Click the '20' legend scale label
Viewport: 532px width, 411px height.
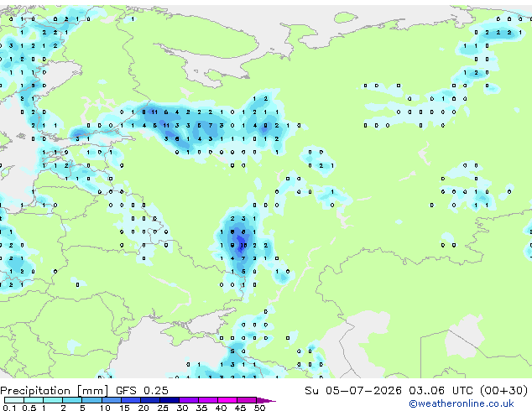[143, 408]
